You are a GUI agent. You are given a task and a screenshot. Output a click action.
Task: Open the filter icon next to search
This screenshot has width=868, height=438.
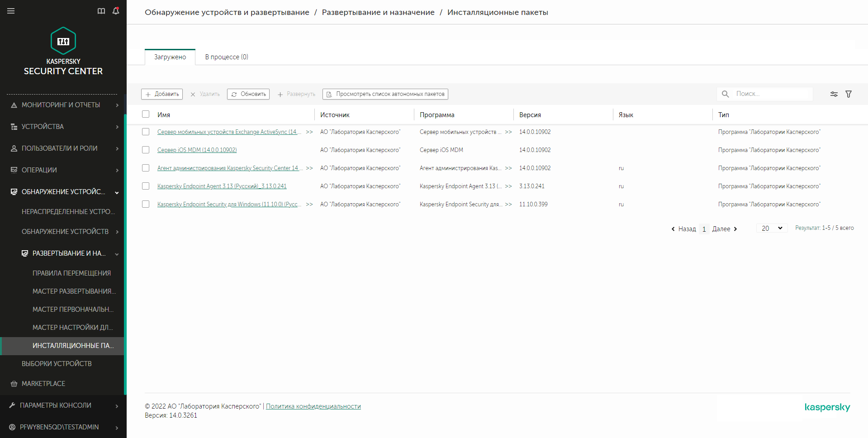tap(849, 94)
